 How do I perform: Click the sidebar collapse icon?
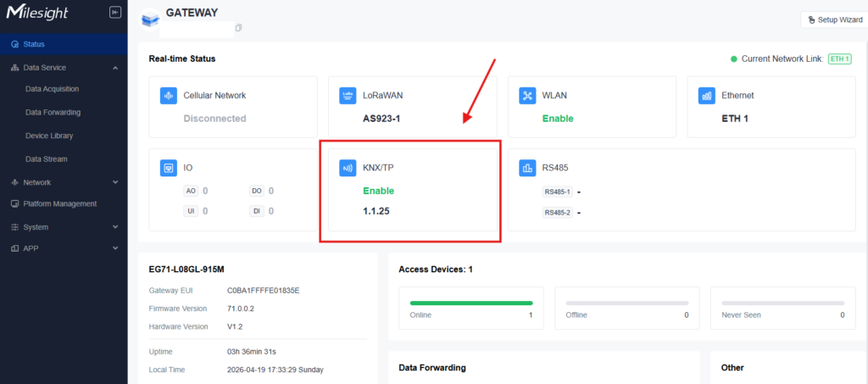[x=115, y=14]
